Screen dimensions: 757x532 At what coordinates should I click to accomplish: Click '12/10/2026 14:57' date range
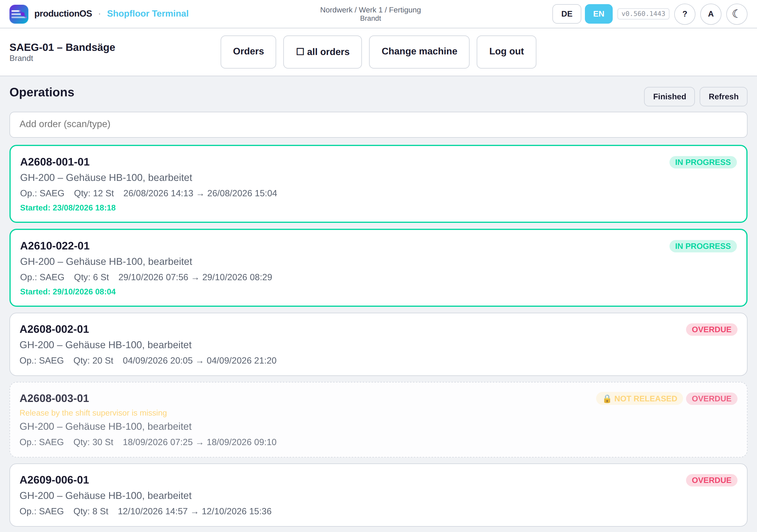tap(195, 512)
